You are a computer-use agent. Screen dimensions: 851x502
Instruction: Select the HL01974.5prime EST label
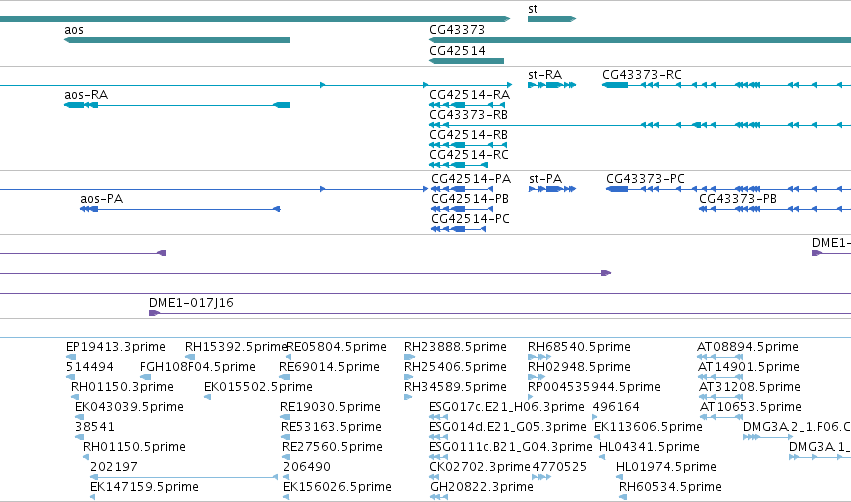pyautogui.click(x=666, y=467)
